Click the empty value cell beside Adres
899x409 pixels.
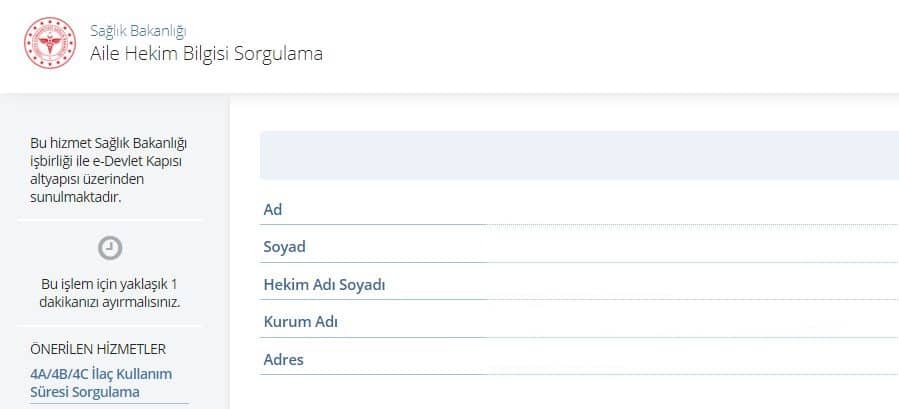[x=690, y=360]
